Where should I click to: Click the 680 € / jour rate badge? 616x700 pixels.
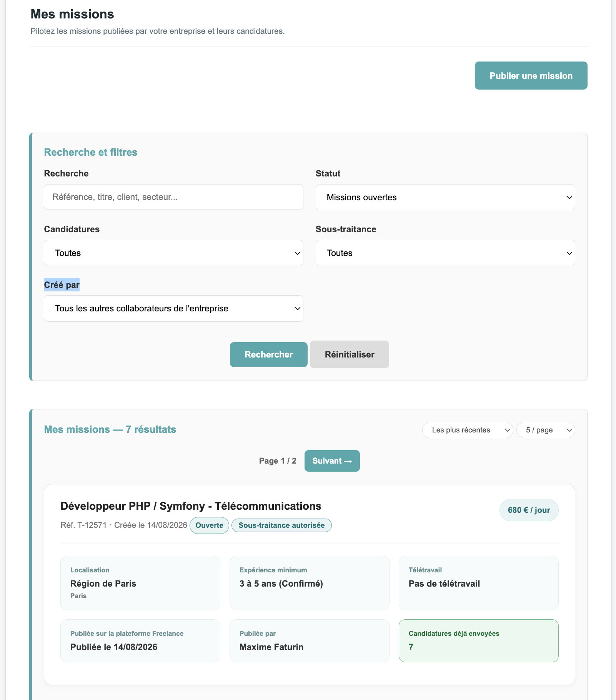point(529,510)
